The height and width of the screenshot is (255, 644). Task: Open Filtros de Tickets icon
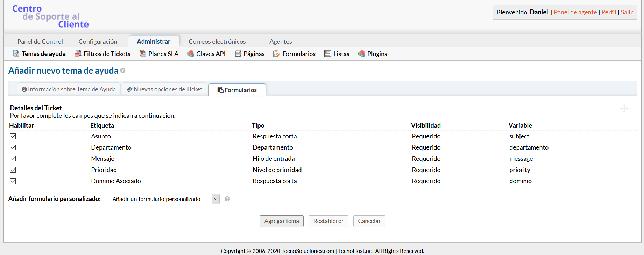[x=78, y=54]
